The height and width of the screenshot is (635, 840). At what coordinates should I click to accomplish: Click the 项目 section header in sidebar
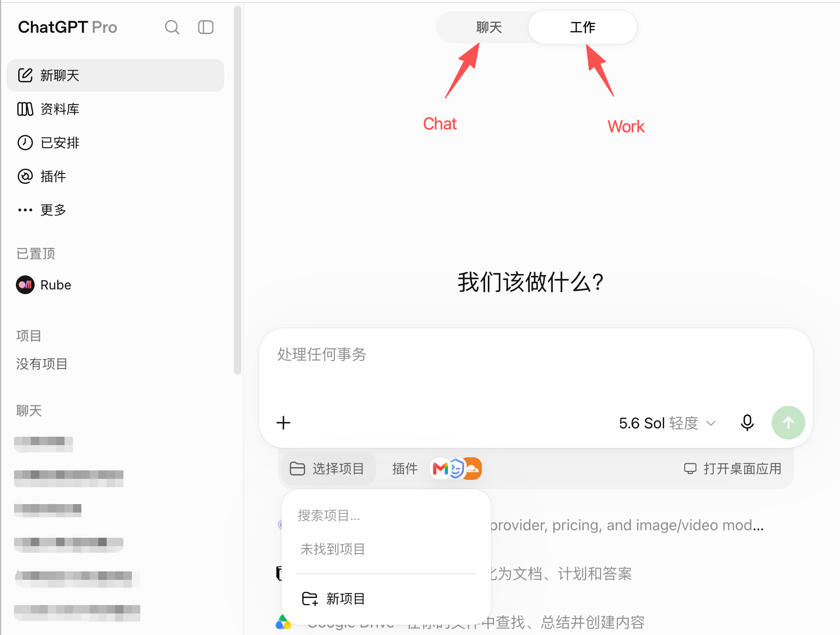[x=29, y=336]
